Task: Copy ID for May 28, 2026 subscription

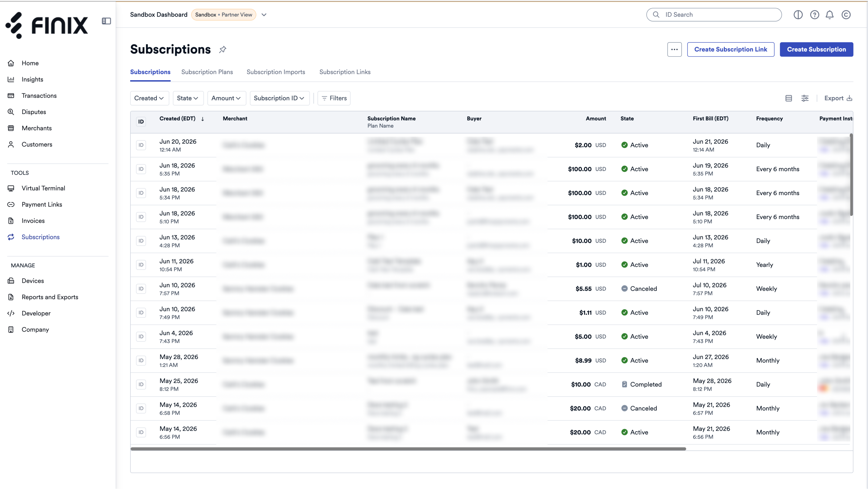Action: (141, 361)
